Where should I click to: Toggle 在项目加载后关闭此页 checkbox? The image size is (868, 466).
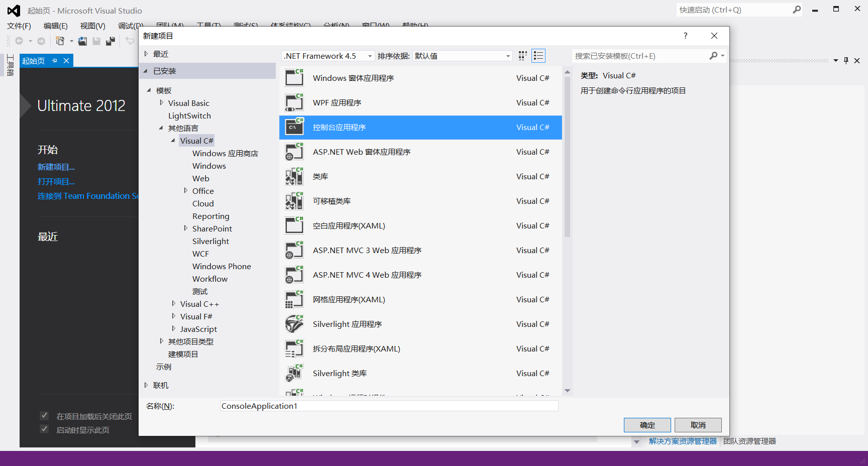coord(44,416)
